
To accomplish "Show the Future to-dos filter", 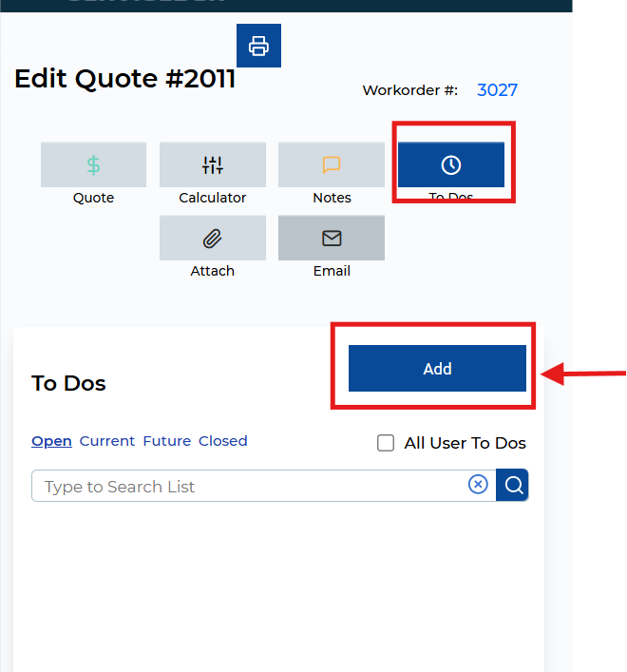I will point(166,441).
